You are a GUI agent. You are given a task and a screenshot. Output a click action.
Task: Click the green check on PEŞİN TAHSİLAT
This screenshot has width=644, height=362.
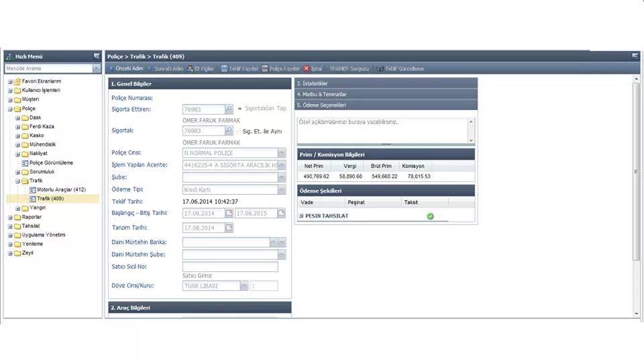tap(430, 216)
